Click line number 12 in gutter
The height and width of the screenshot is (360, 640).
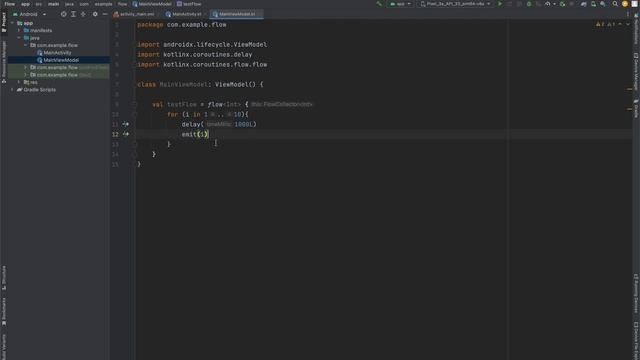click(x=115, y=134)
